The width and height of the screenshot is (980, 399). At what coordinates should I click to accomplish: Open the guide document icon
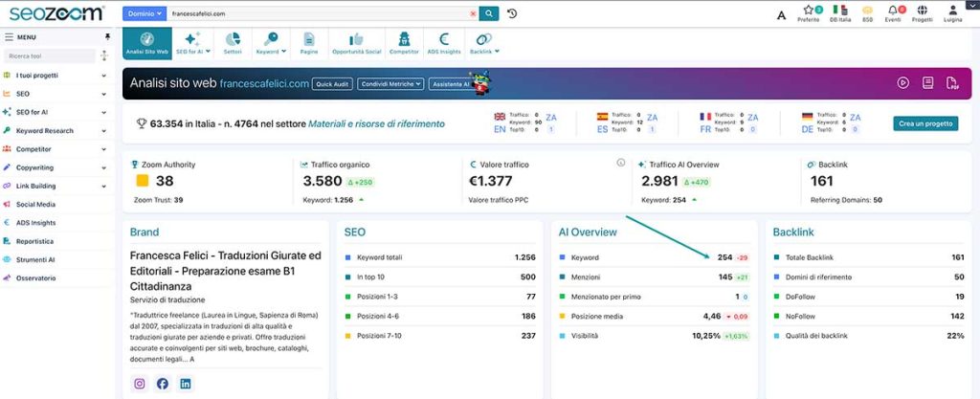tap(928, 82)
